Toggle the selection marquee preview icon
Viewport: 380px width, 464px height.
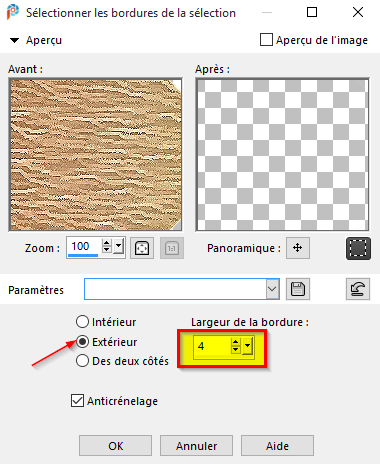coord(358,248)
